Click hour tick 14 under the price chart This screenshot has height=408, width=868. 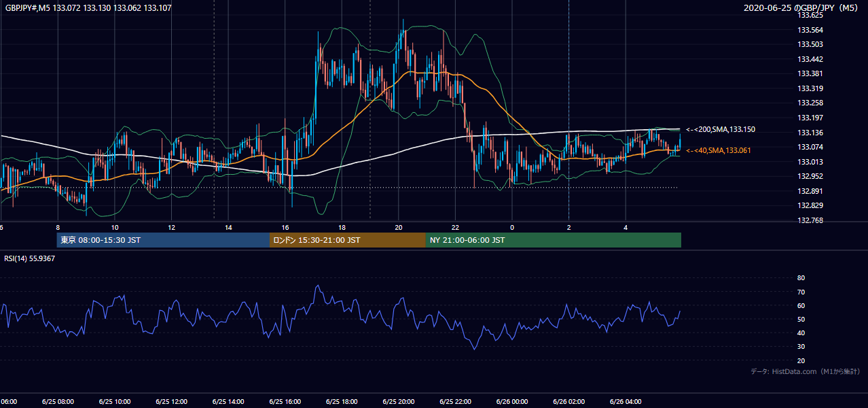pyautogui.click(x=228, y=228)
